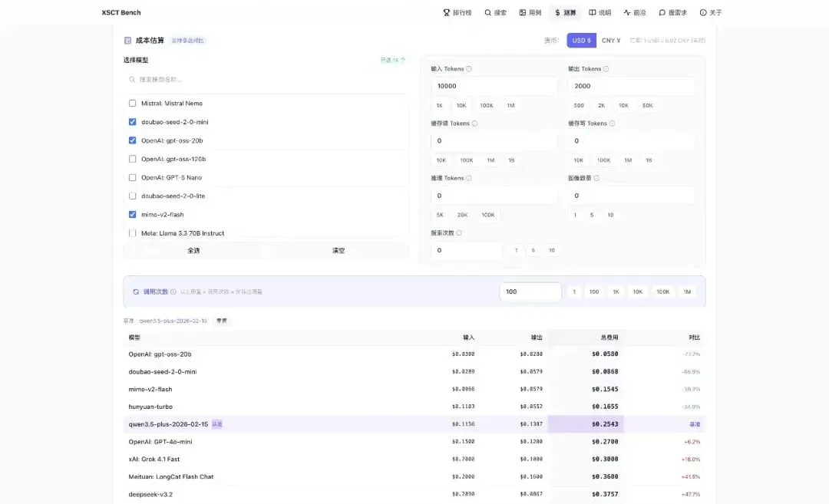
Task: Edit the 推理 Tokens input field
Action: (x=494, y=196)
